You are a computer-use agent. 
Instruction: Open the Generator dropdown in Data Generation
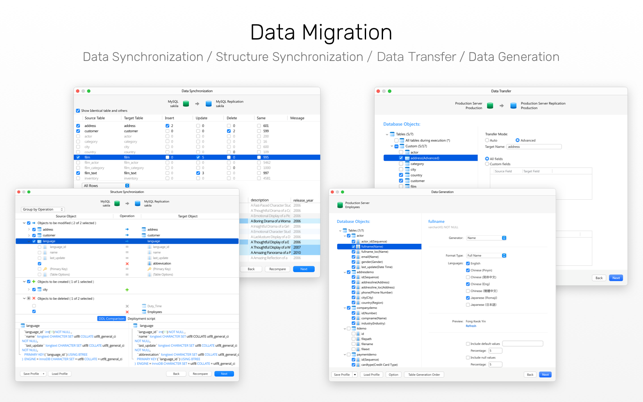[x=486, y=238]
